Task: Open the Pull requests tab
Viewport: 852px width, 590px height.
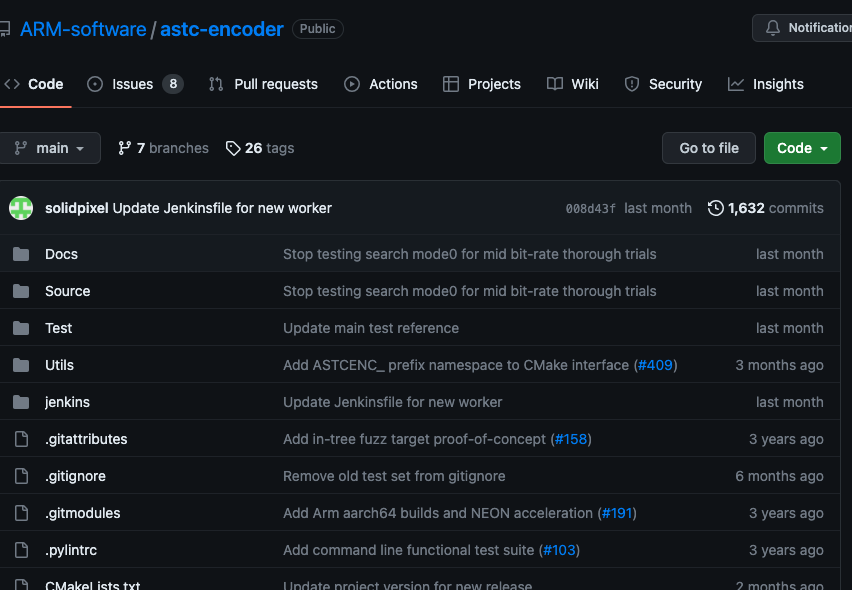Action: 264,84
